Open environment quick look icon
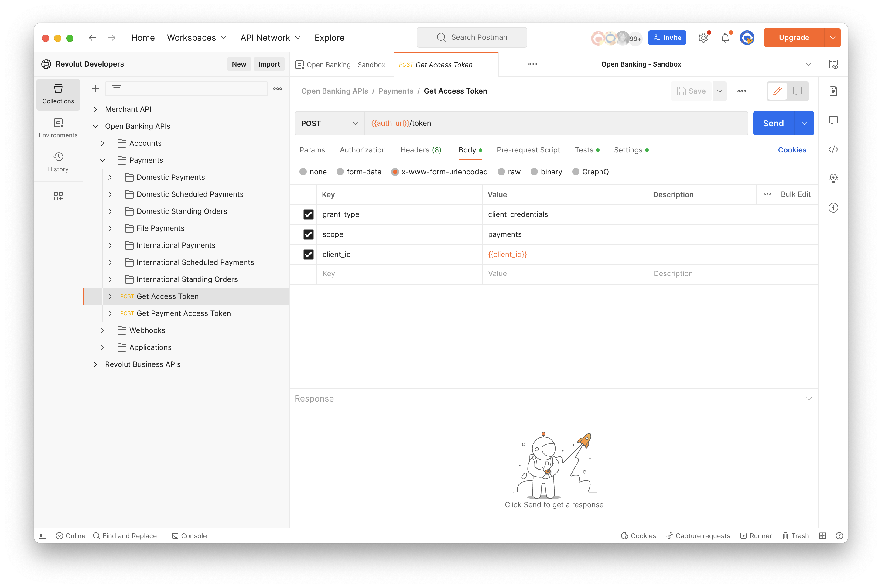 click(x=833, y=64)
